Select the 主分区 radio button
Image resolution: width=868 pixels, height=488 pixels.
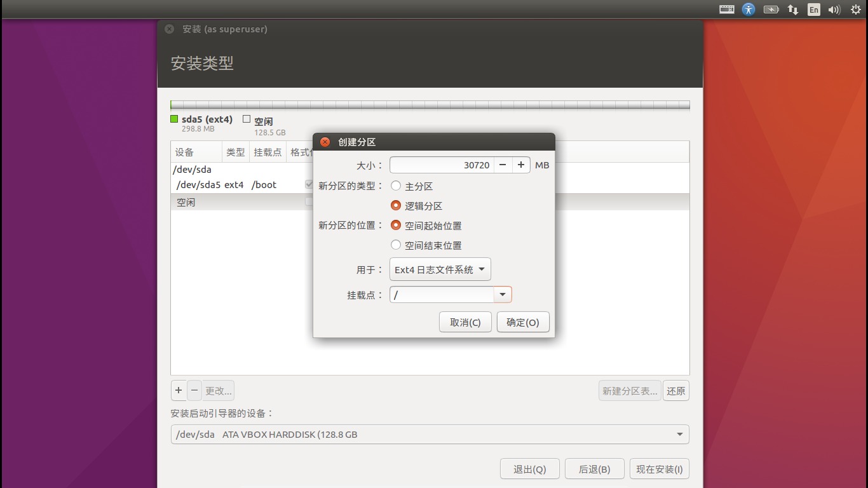pos(395,186)
